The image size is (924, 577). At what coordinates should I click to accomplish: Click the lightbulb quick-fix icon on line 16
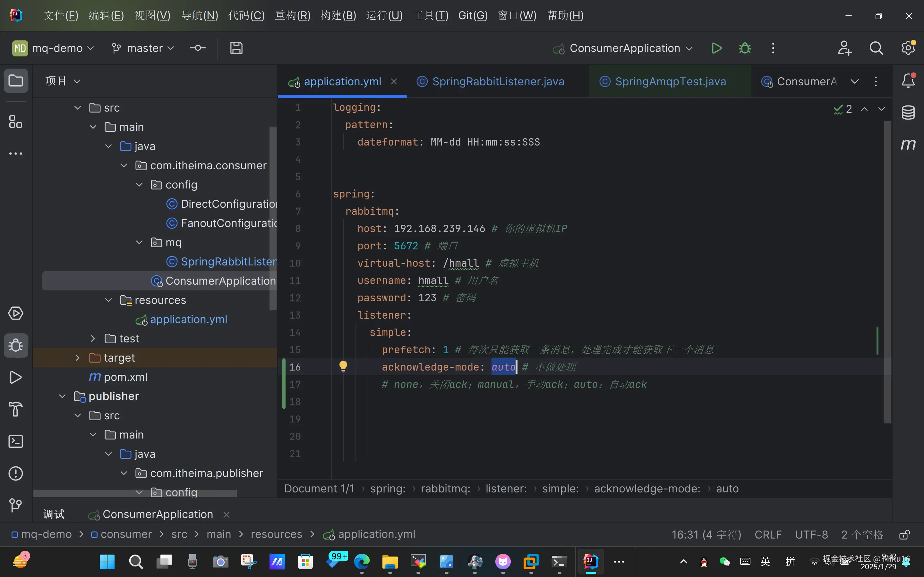343,366
